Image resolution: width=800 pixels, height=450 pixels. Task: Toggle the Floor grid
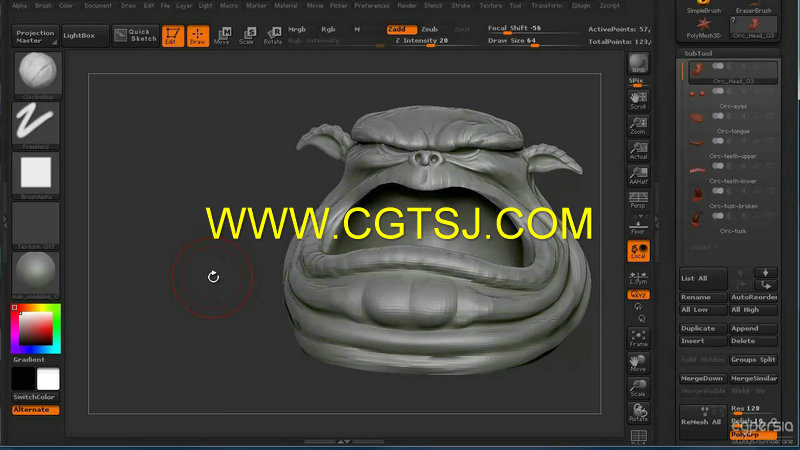638,225
